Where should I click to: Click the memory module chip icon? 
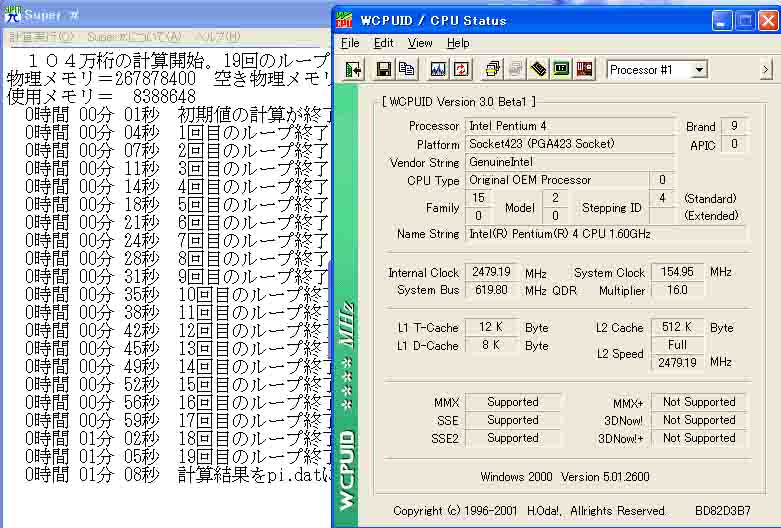point(538,69)
